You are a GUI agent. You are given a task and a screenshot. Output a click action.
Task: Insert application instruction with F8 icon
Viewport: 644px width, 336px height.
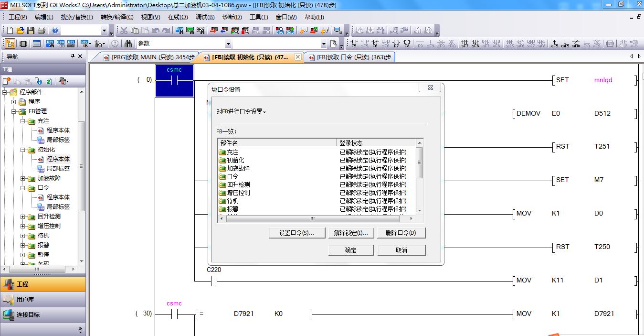click(x=407, y=44)
